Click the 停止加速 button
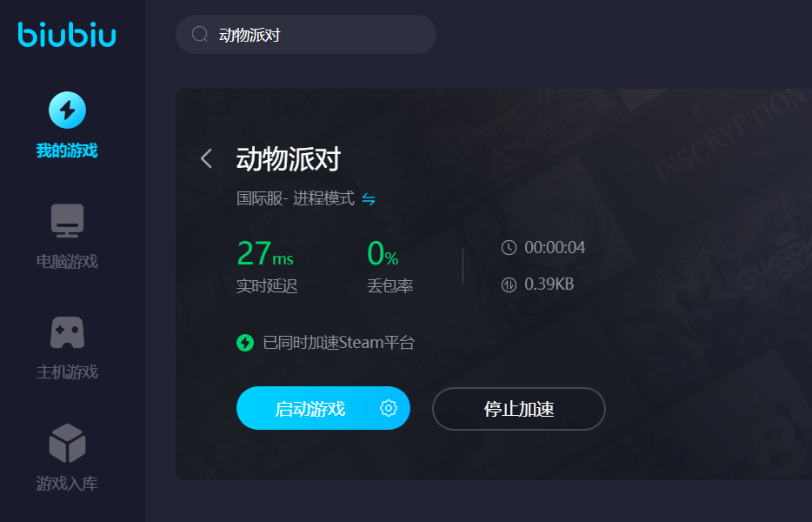Image resolution: width=812 pixels, height=522 pixels. click(x=519, y=409)
